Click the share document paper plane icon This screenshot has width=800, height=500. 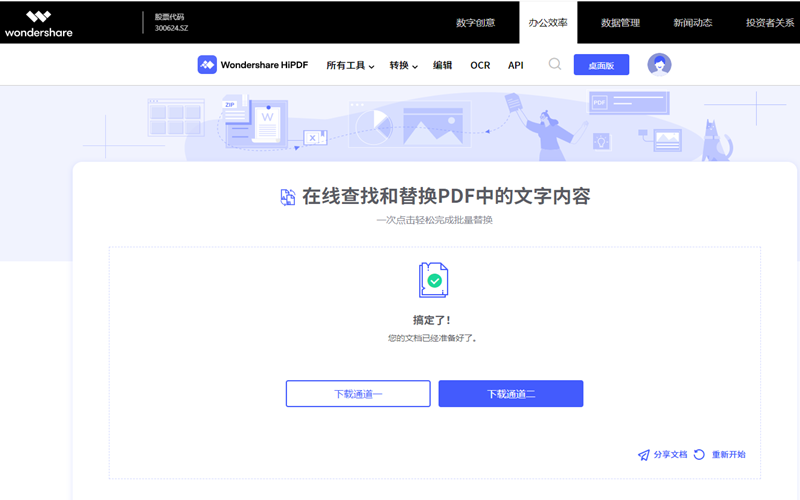[x=644, y=455]
